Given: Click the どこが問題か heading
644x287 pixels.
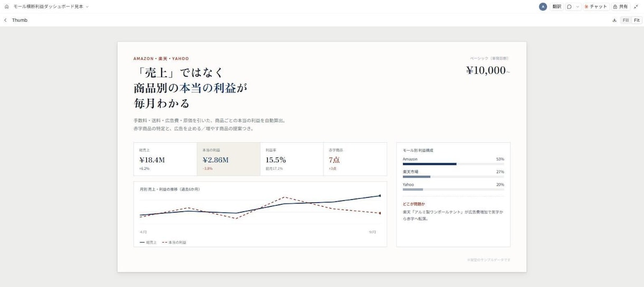Looking at the screenshot, I should (x=414, y=203).
